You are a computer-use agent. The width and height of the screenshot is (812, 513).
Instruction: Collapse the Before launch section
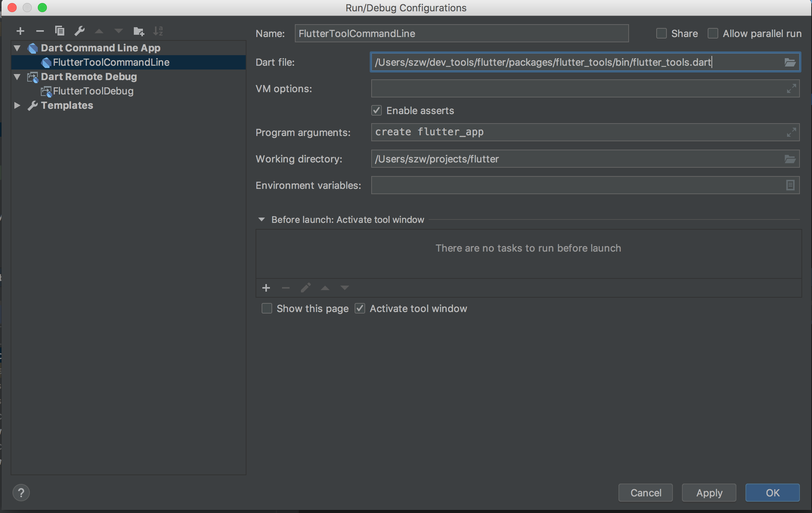point(262,219)
